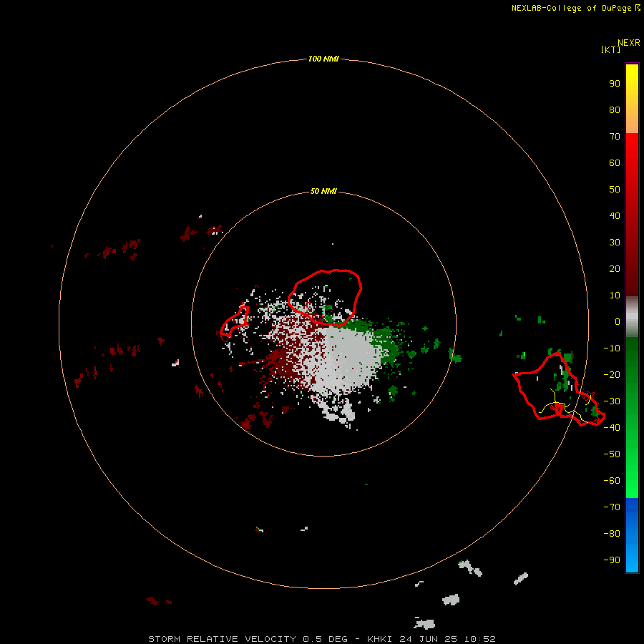This screenshot has height=644, width=644.
Task: Click the 90 value on the velocity scale
Action: pos(615,84)
